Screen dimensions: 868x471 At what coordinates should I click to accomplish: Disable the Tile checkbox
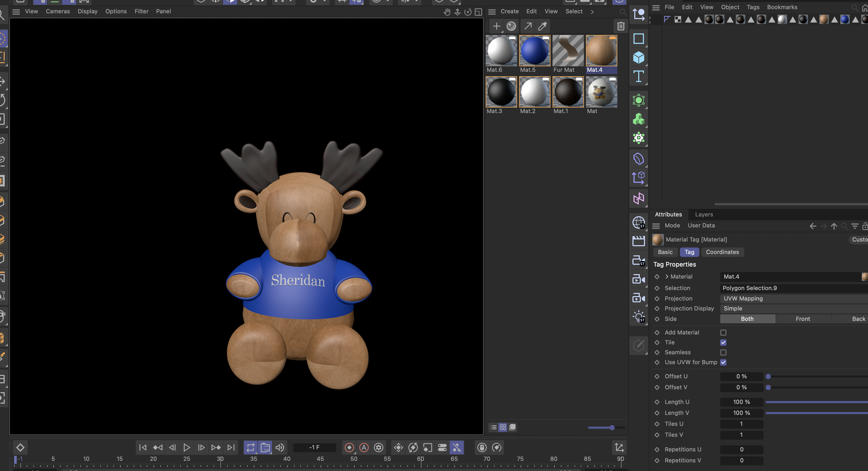tap(723, 342)
